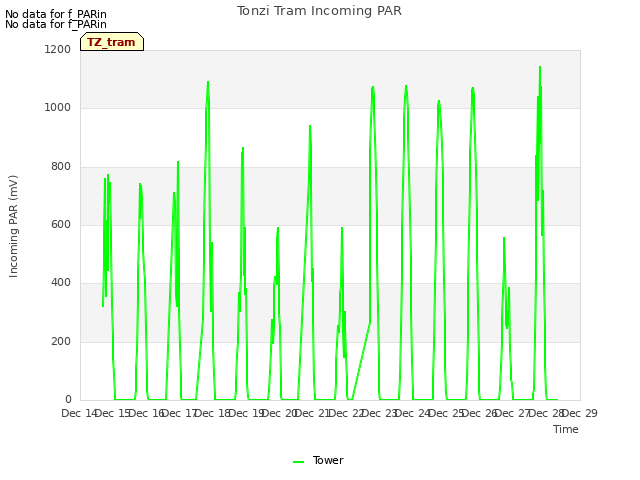The height and width of the screenshot is (480, 640).
Task: Click the Dec 18 x-axis date label
Action: coord(213,413)
